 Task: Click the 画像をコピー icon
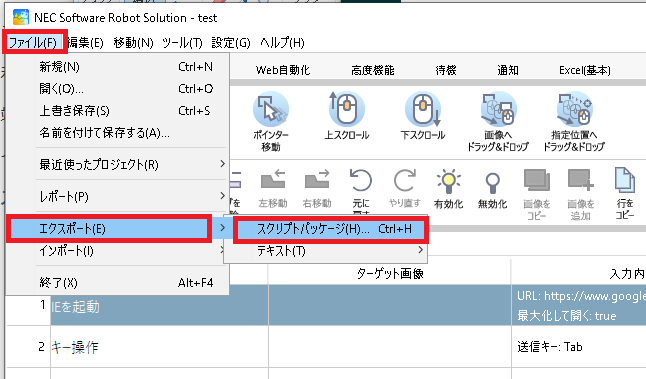pyautogui.click(x=537, y=180)
